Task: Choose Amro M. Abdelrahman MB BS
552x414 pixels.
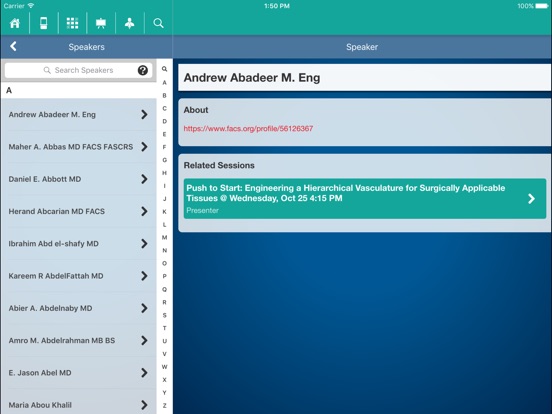Action: [x=79, y=340]
